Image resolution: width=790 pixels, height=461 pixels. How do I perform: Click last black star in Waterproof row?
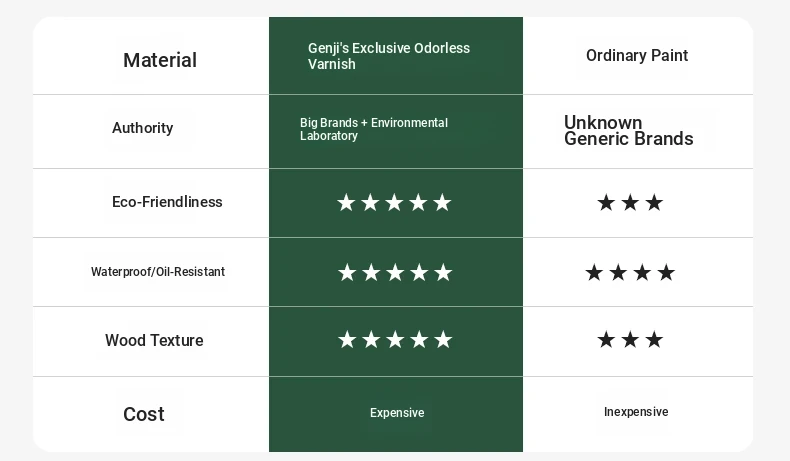666,273
